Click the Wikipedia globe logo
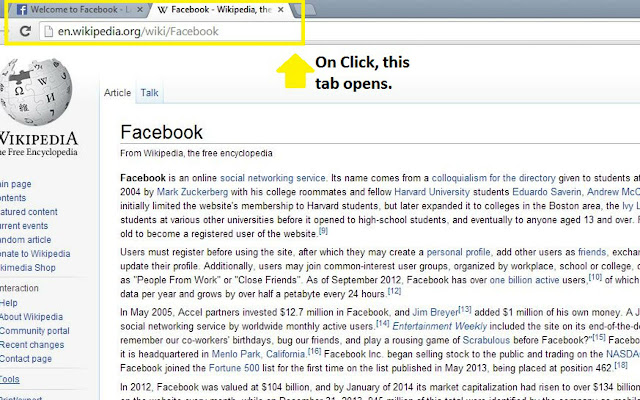The height and width of the screenshot is (400, 640). pyautogui.click(x=35, y=92)
